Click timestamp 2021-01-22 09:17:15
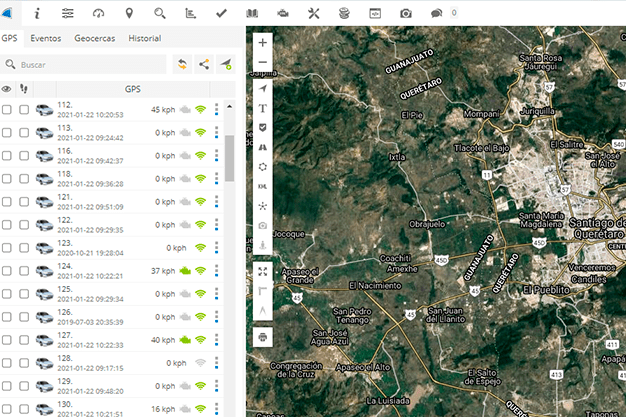 click(x=91, y=368)
